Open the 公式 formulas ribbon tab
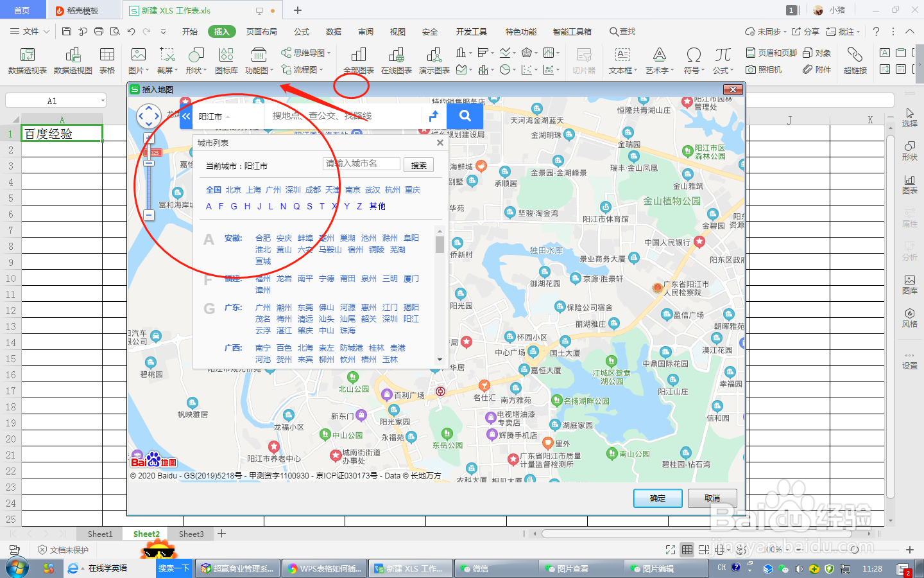The width and height of the screenshot is (924, 578). (302, 31)
